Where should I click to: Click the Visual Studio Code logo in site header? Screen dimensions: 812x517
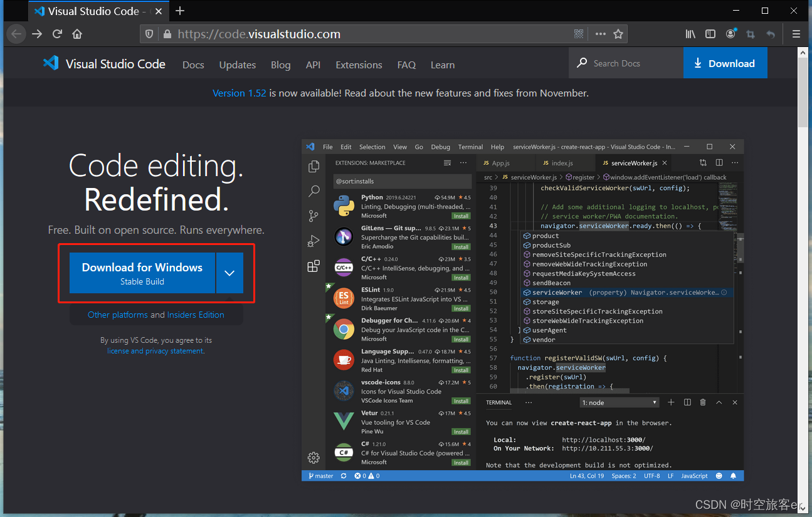tap(104, 63)
